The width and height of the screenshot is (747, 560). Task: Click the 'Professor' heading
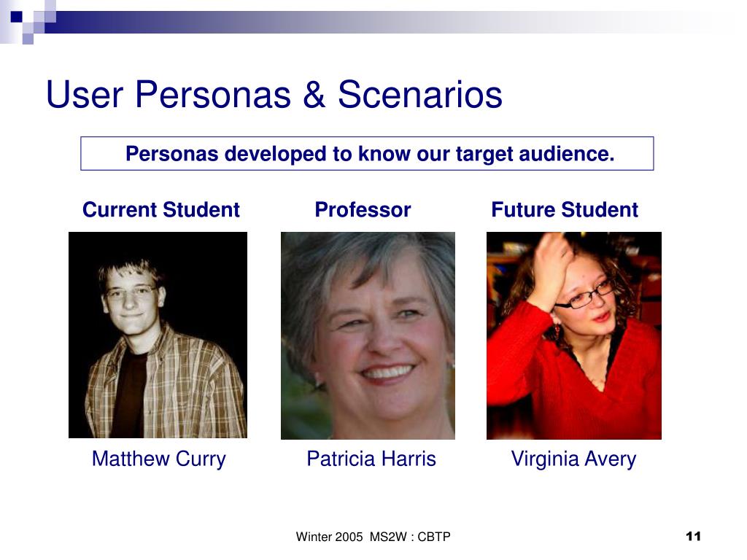(363, 210)
